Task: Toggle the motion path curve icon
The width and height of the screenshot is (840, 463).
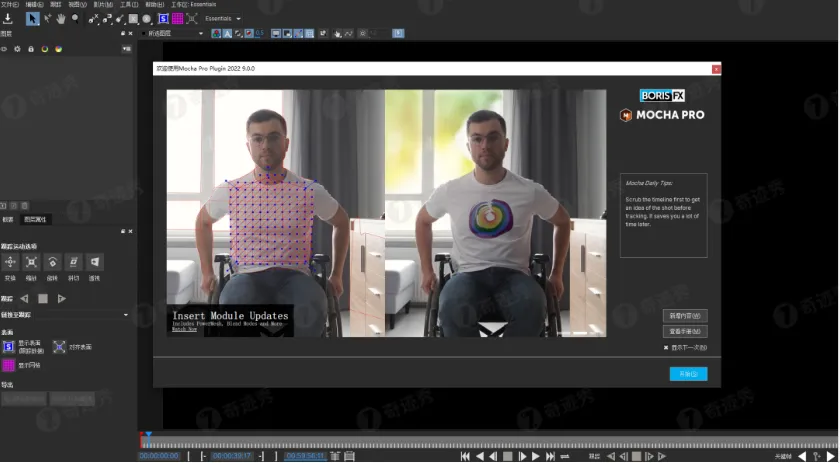Action: click(349, 33)
